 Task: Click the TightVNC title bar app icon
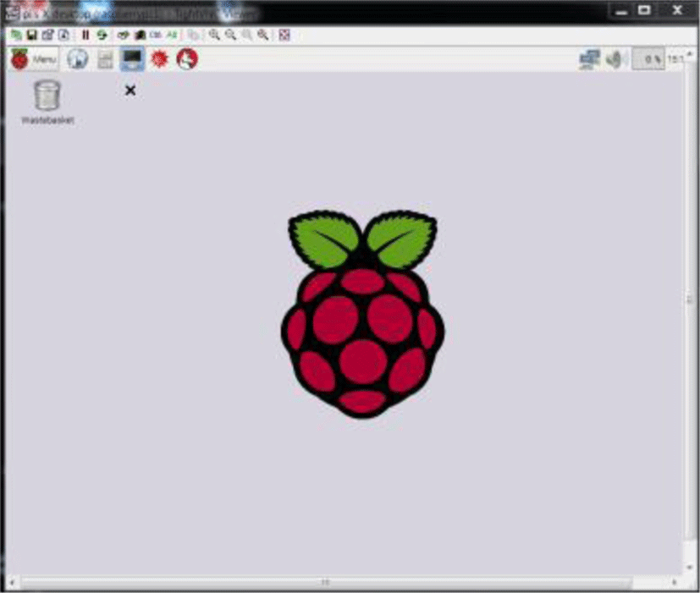coord(12,13)
